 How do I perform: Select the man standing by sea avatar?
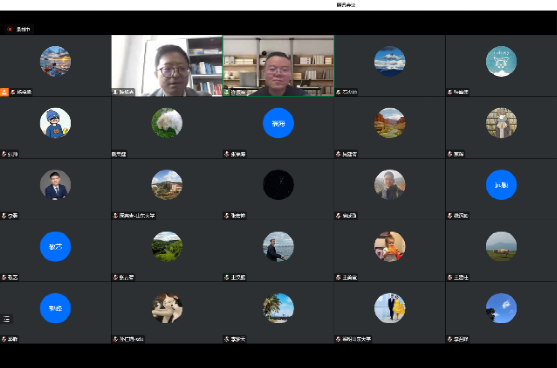click(278, 247)
